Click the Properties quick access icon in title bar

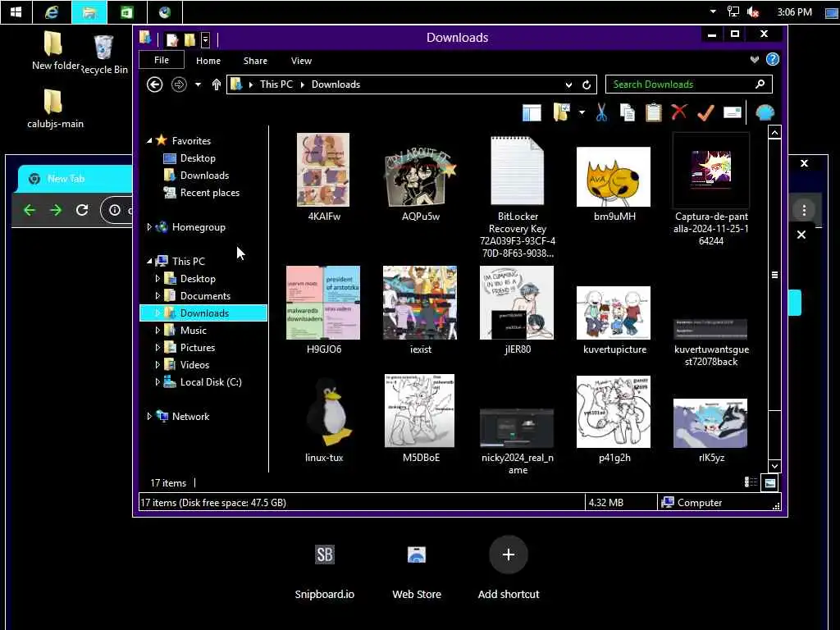tap(172, 39)
